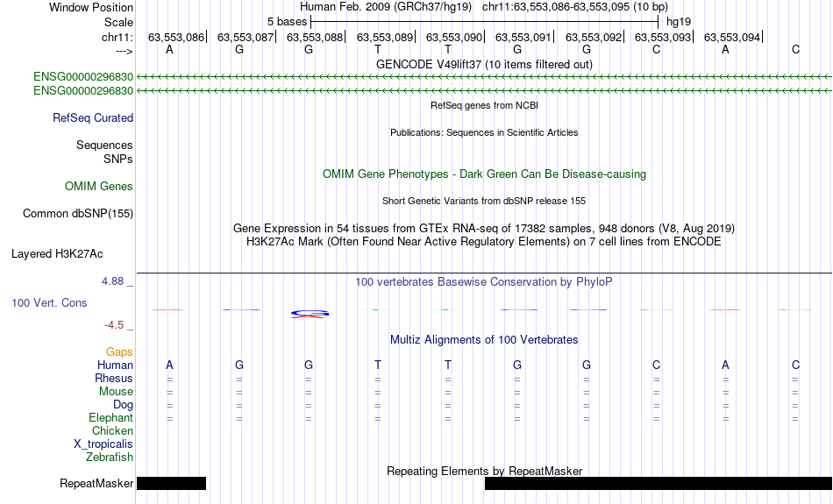Open '100 vertebrates Basewise Conservation by PhyloP' title

[x=484, y=282]
